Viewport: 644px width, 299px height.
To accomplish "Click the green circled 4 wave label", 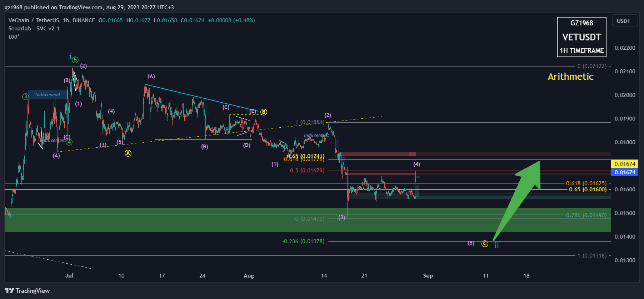I will 69,142.
